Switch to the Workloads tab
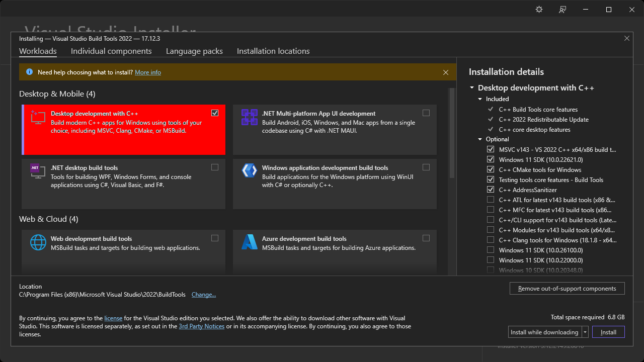 [38, 51]
